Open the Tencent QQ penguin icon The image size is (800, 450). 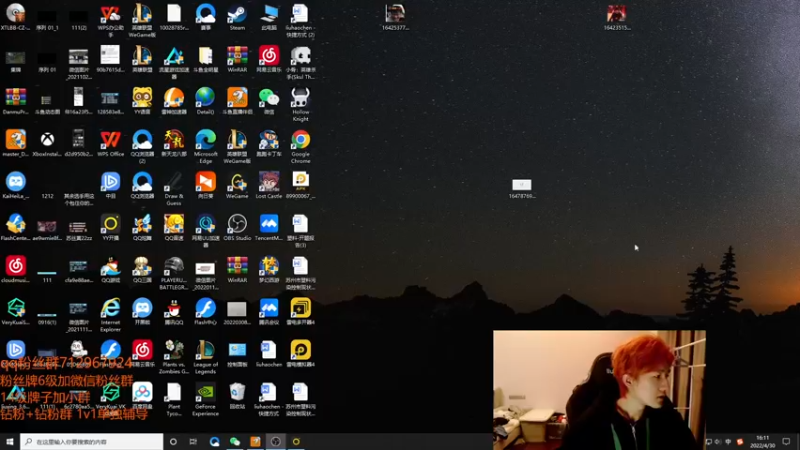173,308
